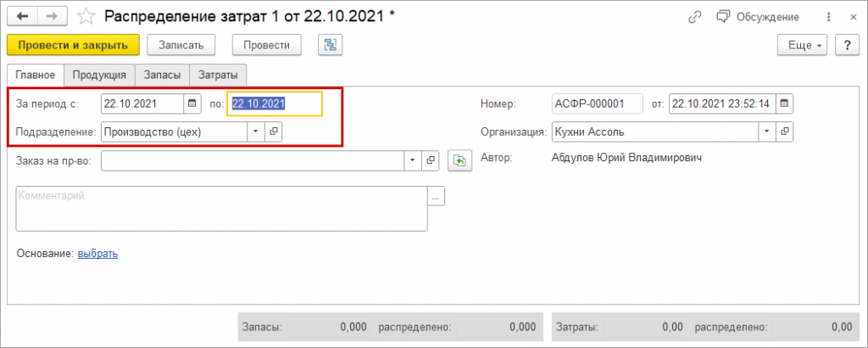Open the Еще menu
The width and height of the screenshot is (868, 348).
805,45
